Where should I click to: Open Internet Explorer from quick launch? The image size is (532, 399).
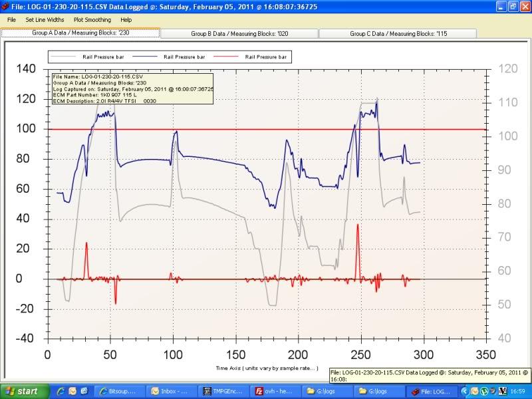(x=61, y=392)
